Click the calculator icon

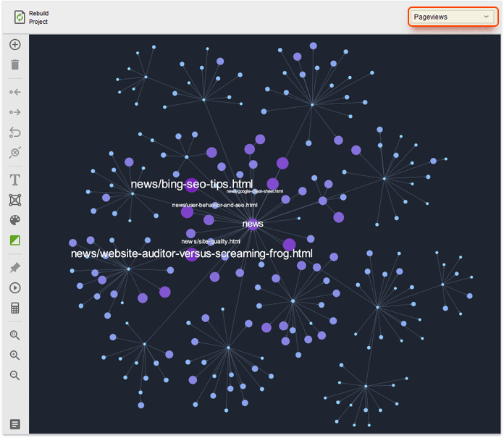click(14, 308)
